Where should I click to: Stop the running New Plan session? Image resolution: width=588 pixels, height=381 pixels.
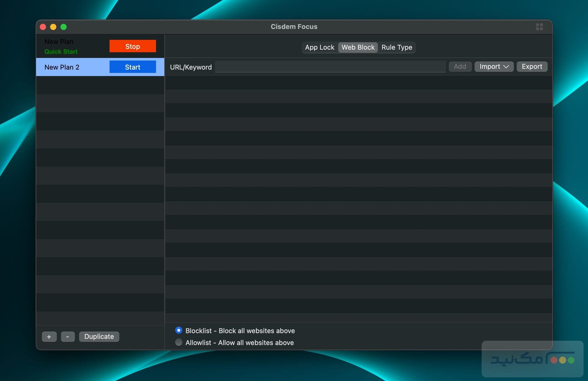(133, 46)
